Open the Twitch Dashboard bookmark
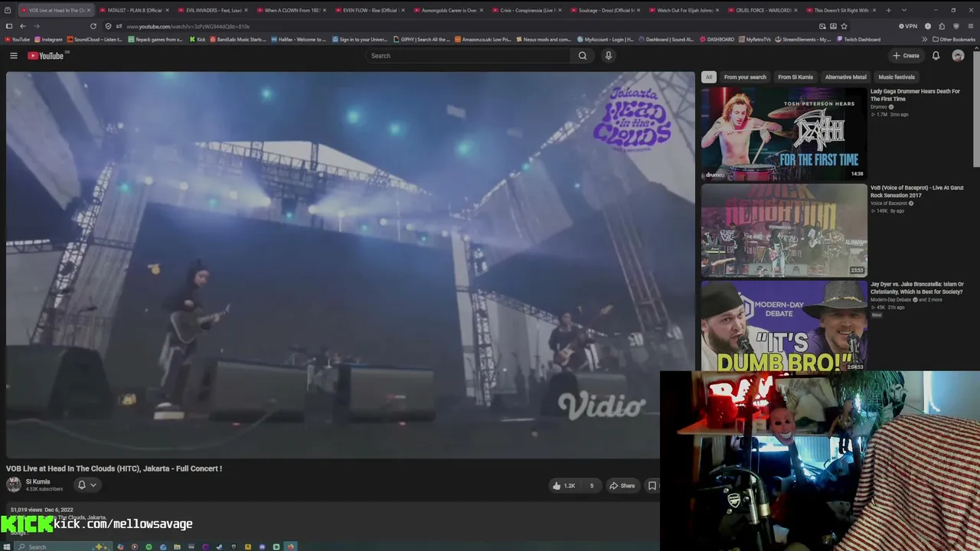The width and height of the screenshot is (980, 551). (x=858, y=39)
